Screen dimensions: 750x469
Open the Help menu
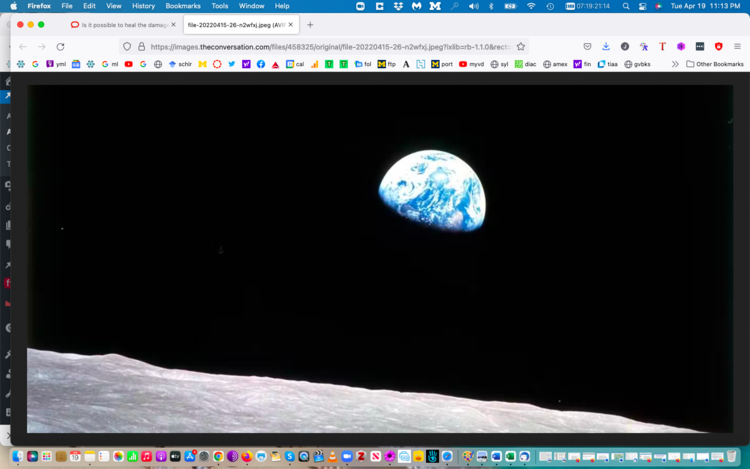coord(282,6)
